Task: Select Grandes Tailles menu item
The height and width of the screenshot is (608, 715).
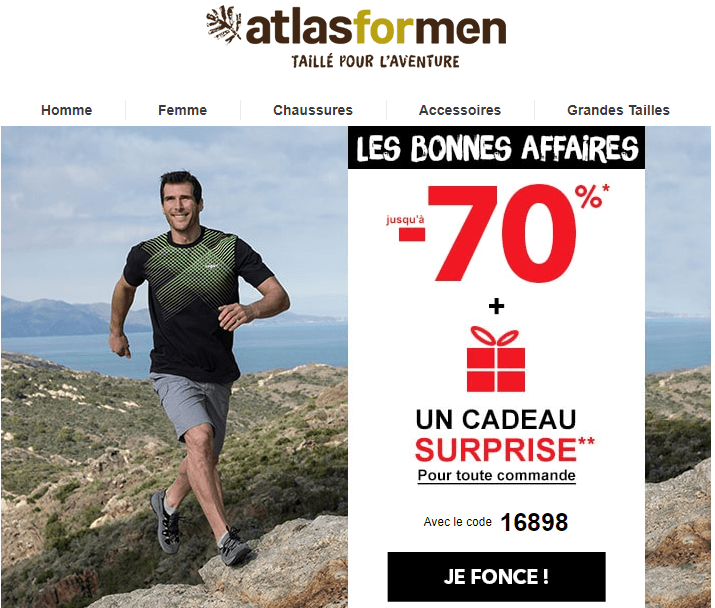Action: (x=618, y=110)
